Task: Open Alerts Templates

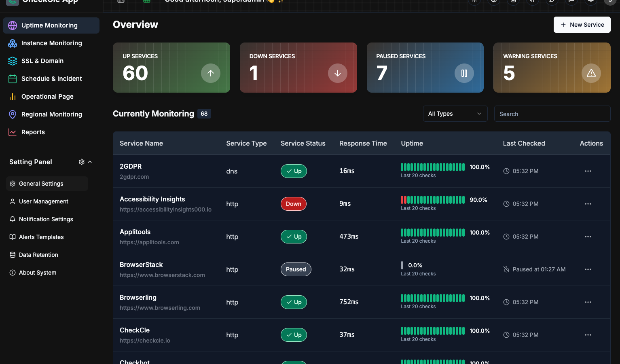Action: [x=47, y=237]
